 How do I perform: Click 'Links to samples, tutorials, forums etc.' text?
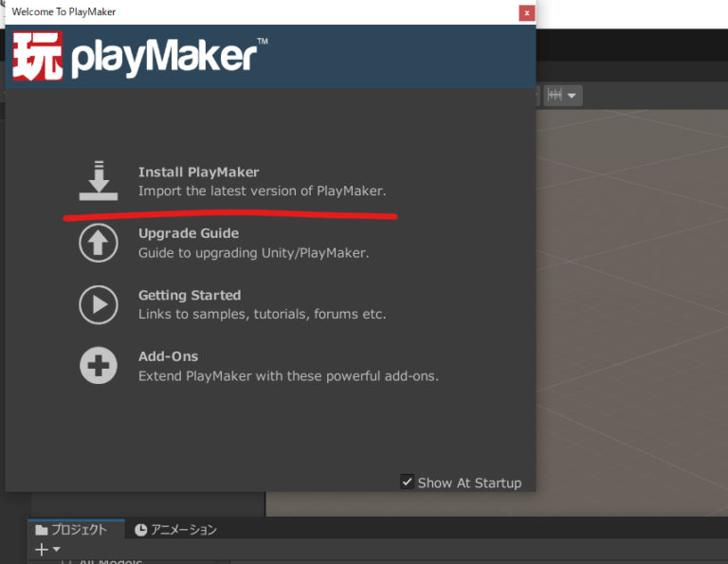click(263, 315)
